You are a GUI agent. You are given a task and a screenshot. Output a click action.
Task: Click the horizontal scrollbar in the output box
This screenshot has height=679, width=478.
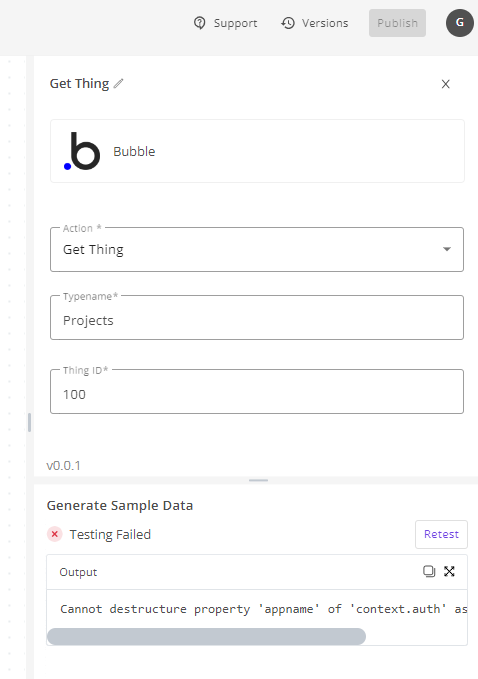(x=207, y=637)
